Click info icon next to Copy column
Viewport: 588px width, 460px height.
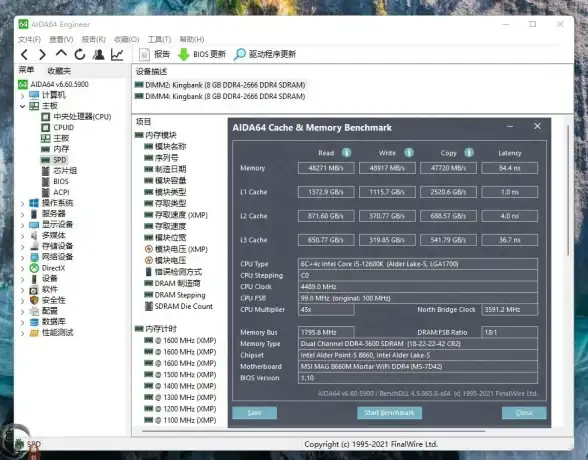point(469,153)
